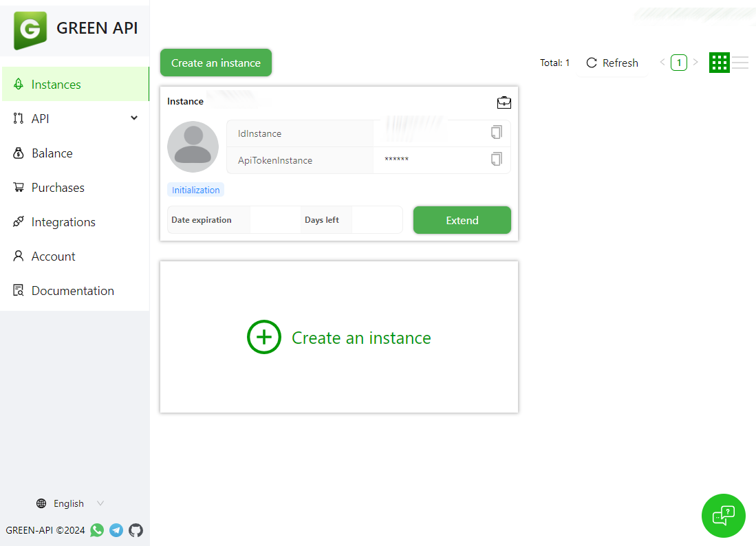This screenshot has height=546, width=756.
Task: Click the IdInstance label
Action: pyautogui.click(x=259, y=133)
